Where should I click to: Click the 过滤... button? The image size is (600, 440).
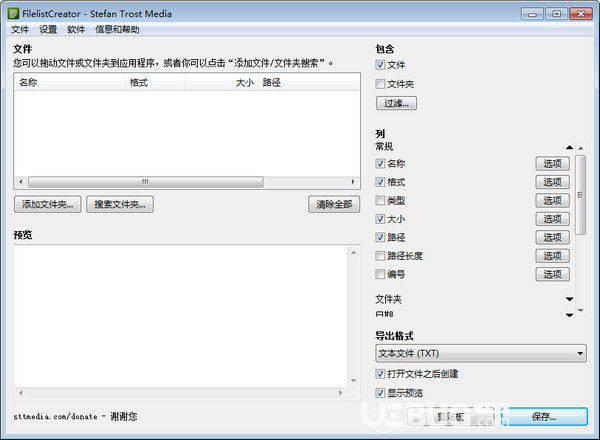coord(396,103)
